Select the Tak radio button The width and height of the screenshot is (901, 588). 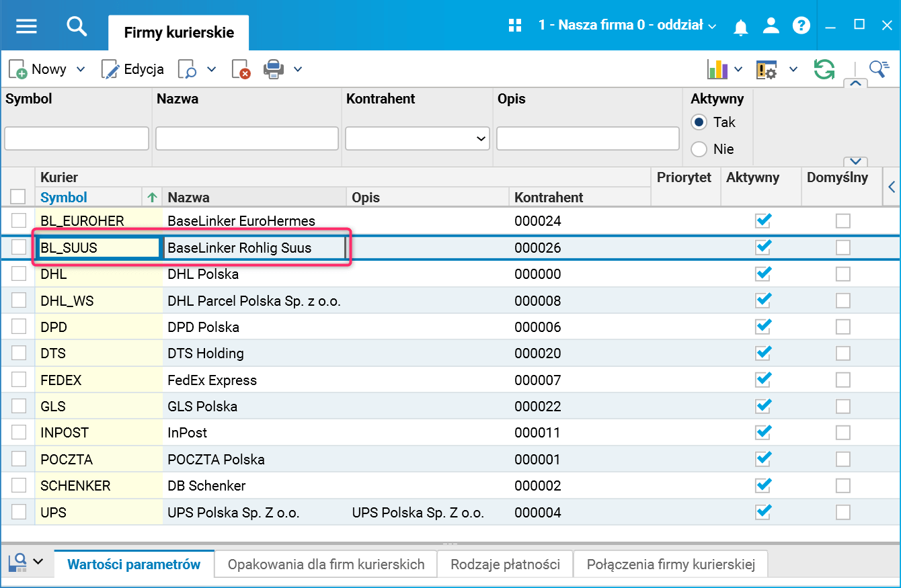[699, 122]
